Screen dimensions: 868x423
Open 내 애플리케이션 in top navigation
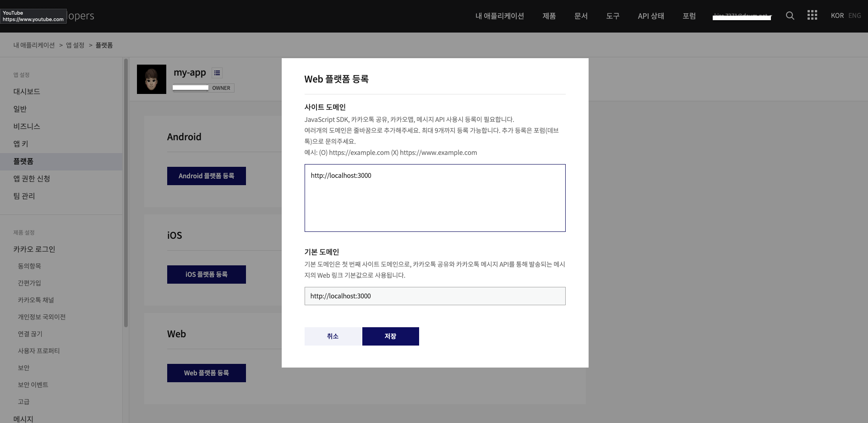[x=500, y=16]
